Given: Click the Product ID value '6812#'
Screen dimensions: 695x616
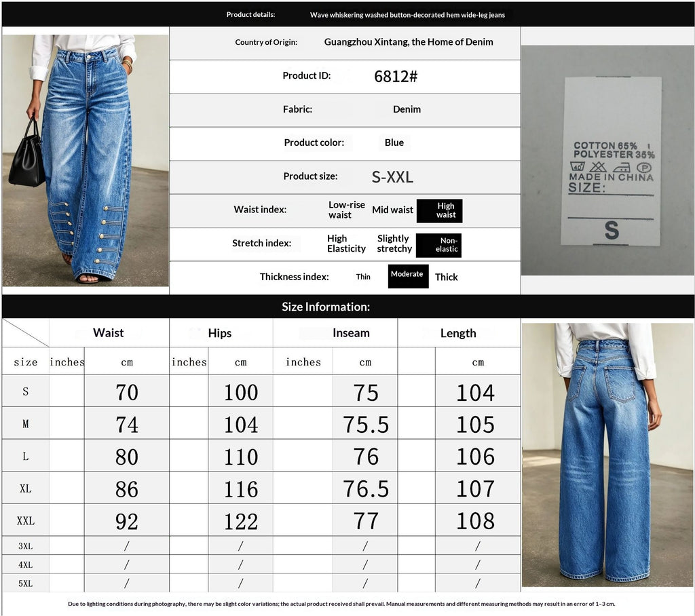Looking at the screenshot, I should [396, 77].
